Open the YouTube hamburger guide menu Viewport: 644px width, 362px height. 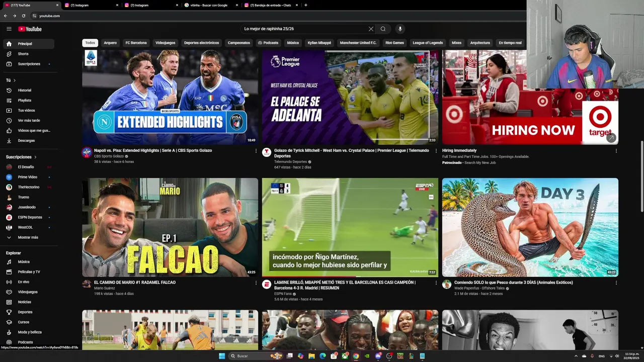pyautogui.click(x=9, y=29)
